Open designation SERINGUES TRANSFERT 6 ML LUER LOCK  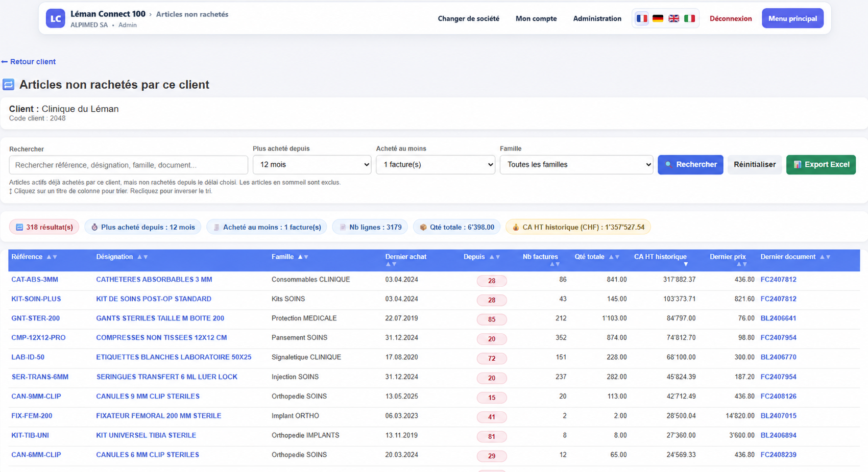point(167,377)
